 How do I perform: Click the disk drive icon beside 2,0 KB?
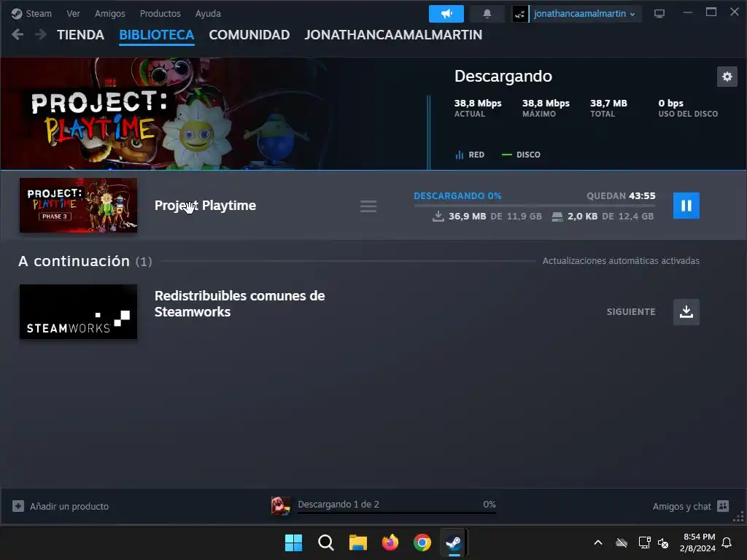[557, 217]
